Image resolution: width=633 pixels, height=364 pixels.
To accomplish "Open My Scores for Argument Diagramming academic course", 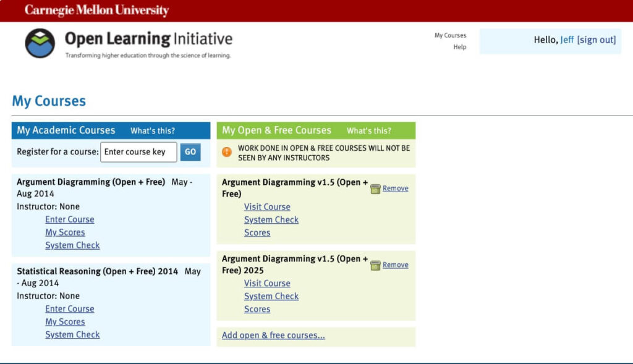I will (65, 232).
